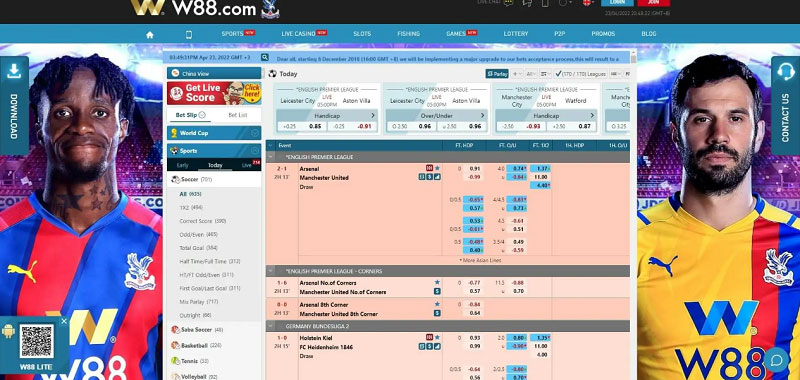Click the Volleyball sport icon
This screenshot has height=380, width=800.
(x=176, y=376)
